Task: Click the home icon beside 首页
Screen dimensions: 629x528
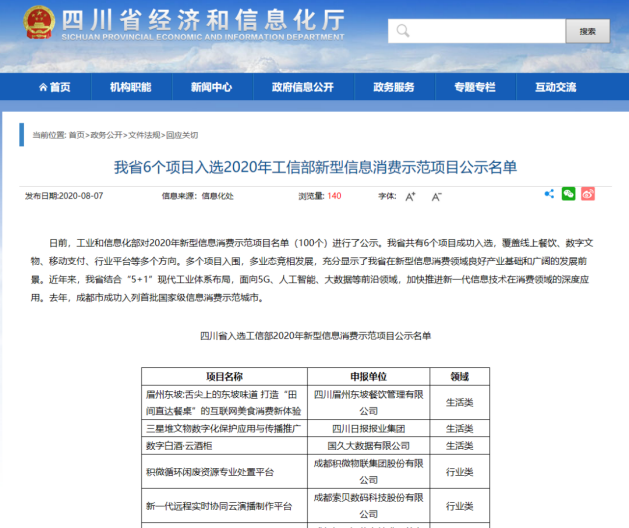Action: click(42, 87)
